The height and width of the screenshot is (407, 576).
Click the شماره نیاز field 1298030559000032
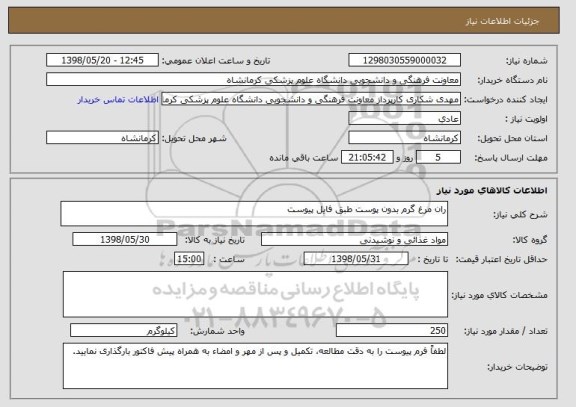[404, 60]
